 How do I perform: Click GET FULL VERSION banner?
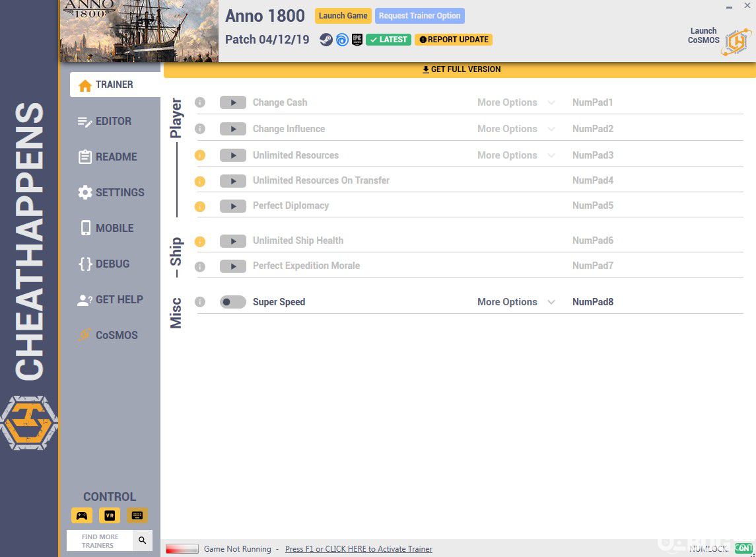[x=460, y=69]
